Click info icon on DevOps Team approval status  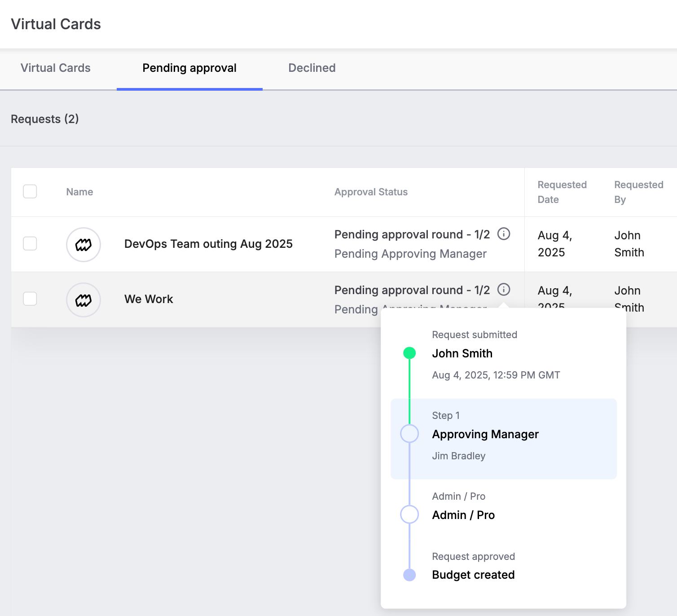(504, 234)
